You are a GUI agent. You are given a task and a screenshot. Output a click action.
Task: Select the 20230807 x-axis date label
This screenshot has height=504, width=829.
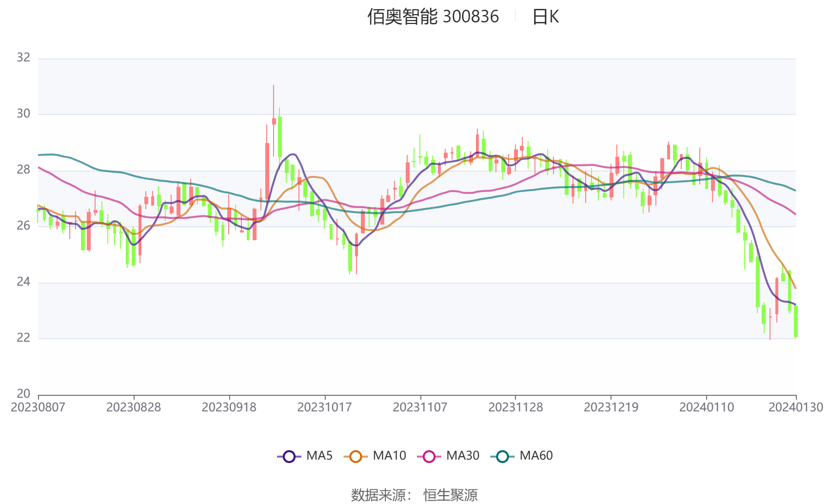[x=38, y=407]
